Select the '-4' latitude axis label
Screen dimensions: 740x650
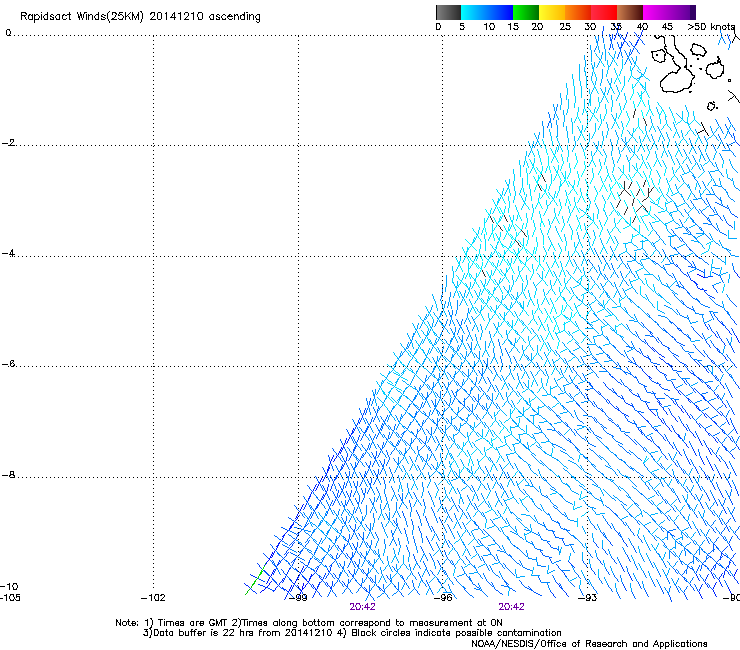click(8, 253)
